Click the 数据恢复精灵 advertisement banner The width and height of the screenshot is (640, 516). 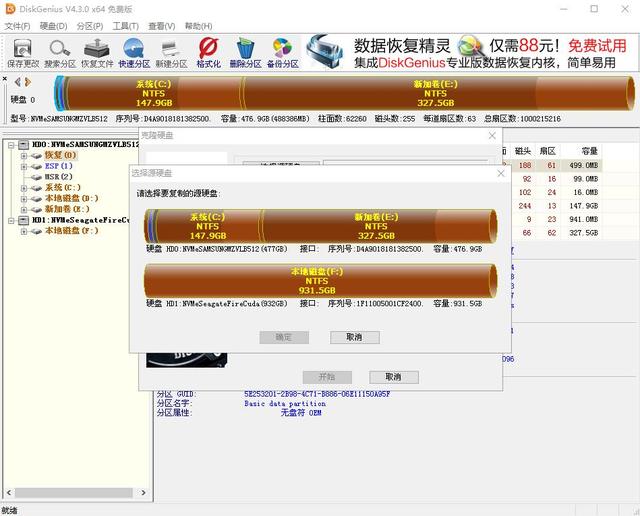469,53
